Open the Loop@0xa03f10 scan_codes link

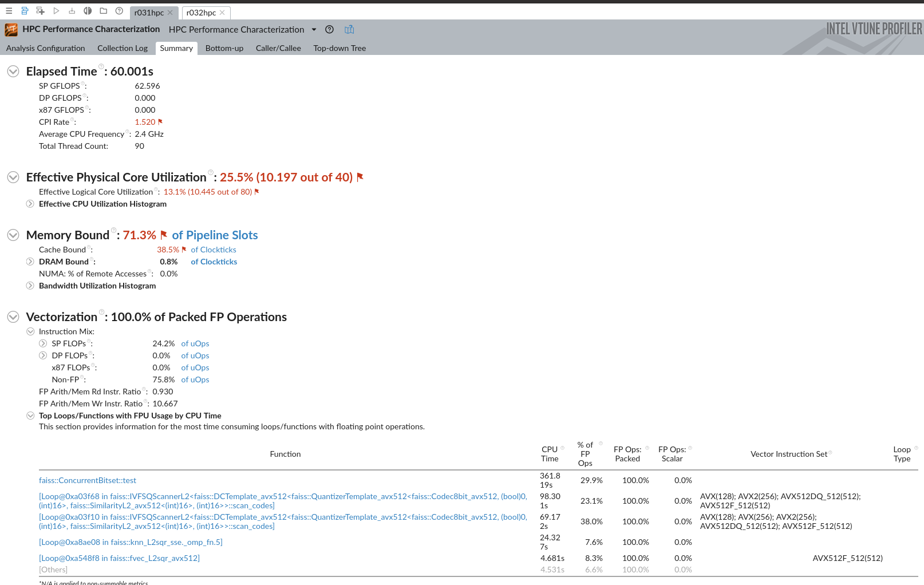(x=283, y=521)
